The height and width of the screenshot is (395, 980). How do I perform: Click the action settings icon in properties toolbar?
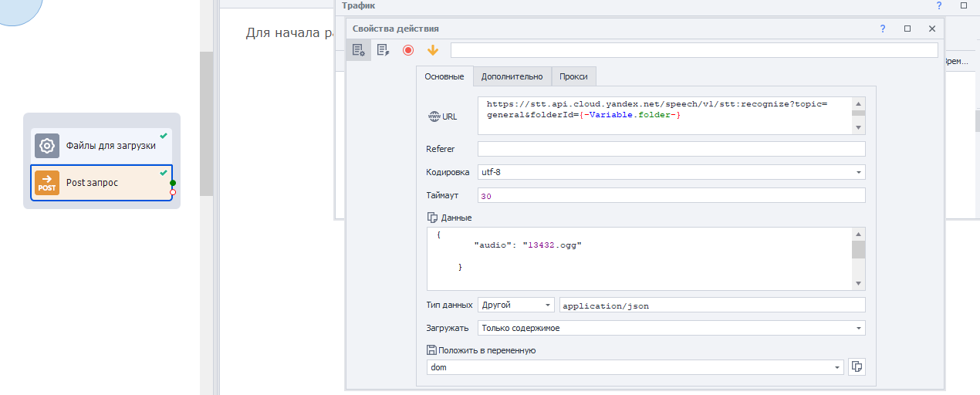pyautogui.click(x=359, y=50)
